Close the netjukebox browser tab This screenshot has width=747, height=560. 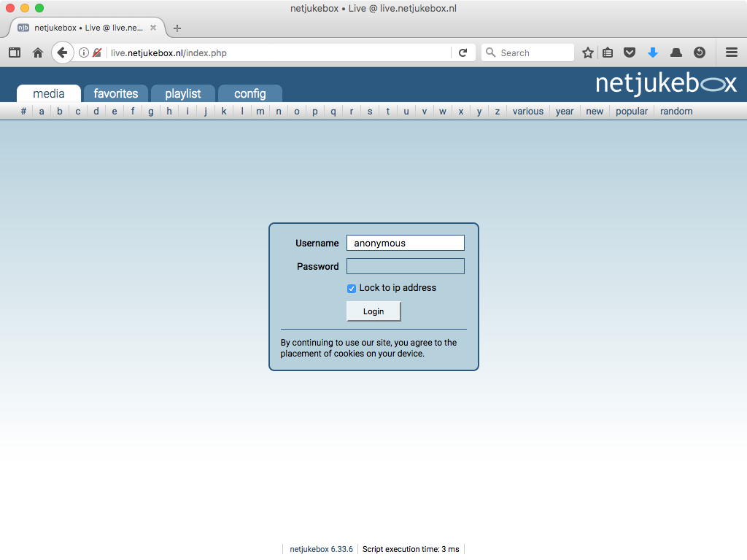point(153,28)
